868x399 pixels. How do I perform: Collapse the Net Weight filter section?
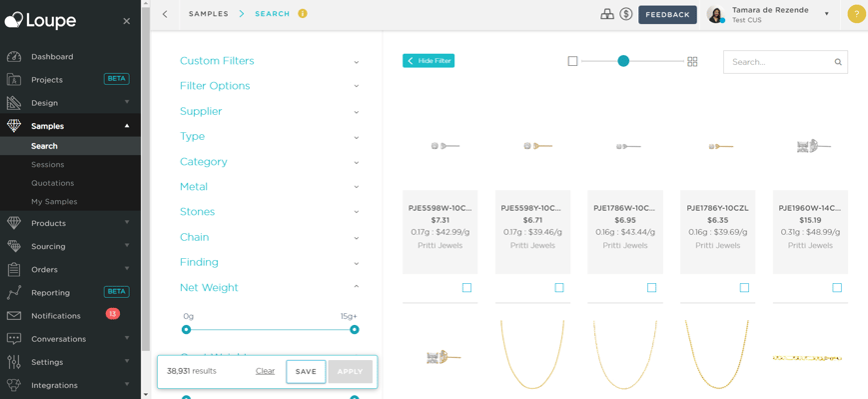coord(270,288)
